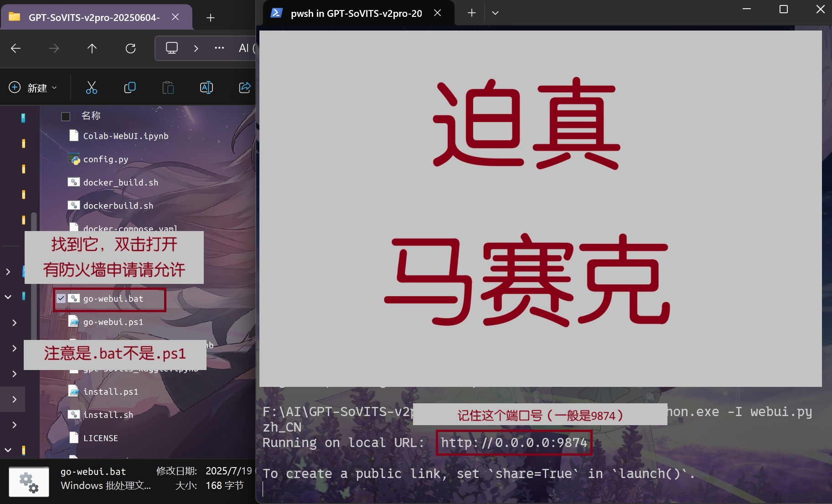
Task: Refresh the File Explorer folder view
Action: click(131, 48)
